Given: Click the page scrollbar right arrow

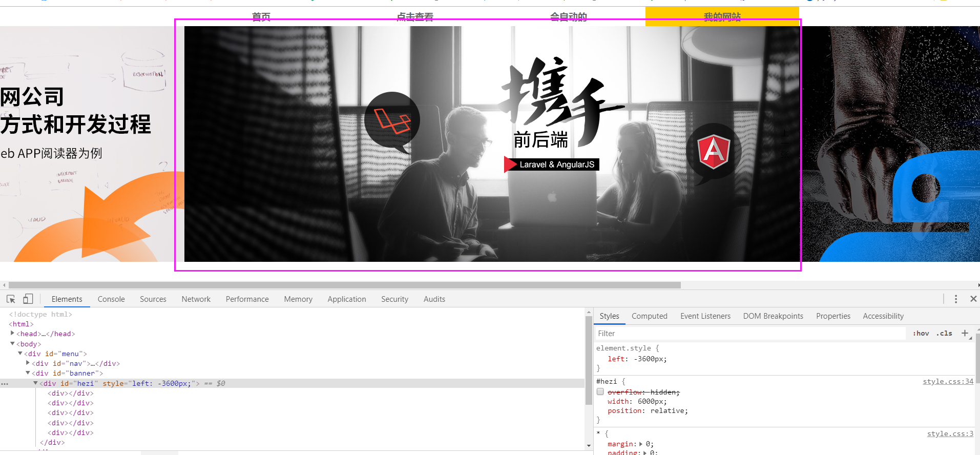Looking at the screenshot, I should [x=978, y=285].
